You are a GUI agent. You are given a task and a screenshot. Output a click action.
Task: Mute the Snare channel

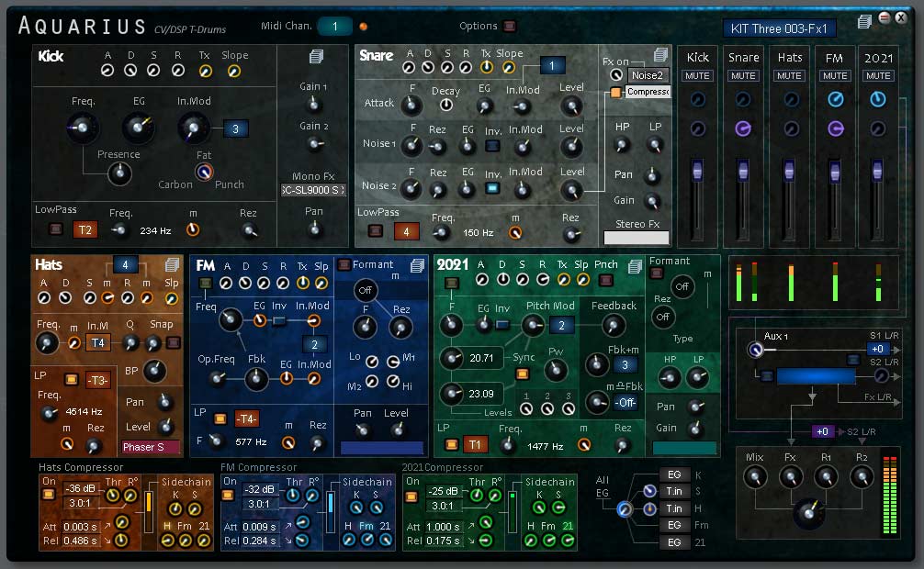coord(743,76)
